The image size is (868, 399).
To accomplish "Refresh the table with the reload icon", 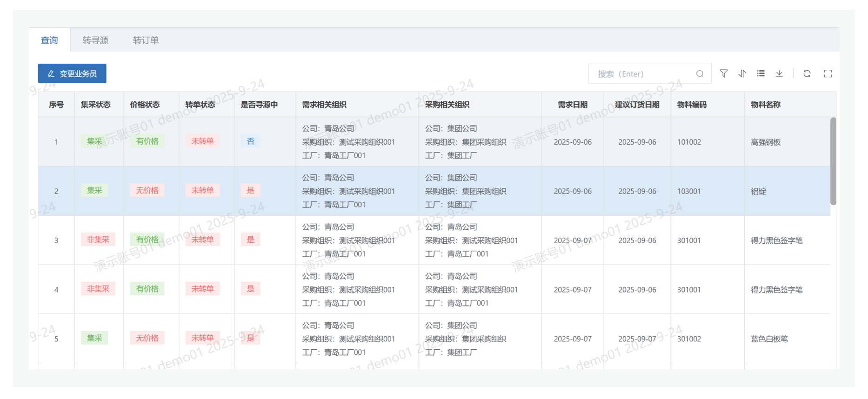I will pos(807,73).
